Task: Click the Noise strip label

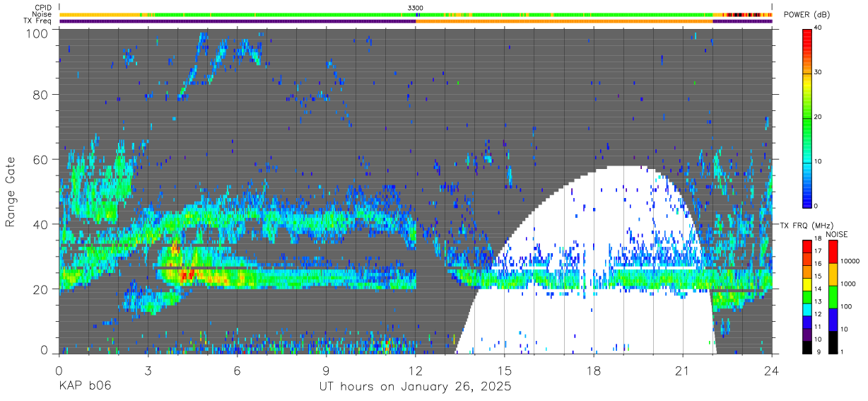Action: click(x=42, y=14)
